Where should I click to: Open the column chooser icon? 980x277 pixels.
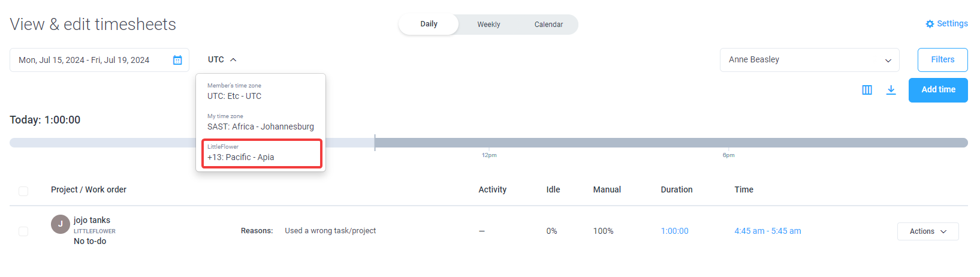867,90
